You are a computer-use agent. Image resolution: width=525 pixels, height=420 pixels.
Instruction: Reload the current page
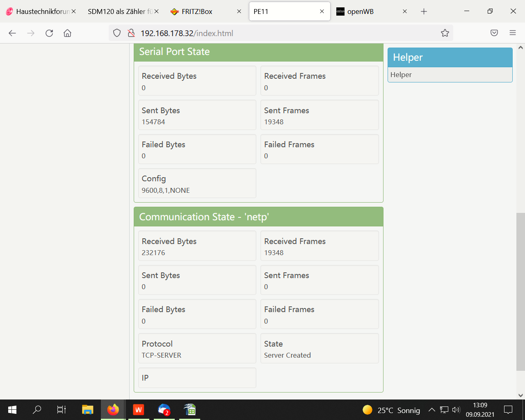pyautogui.click(x=49, y=33)
